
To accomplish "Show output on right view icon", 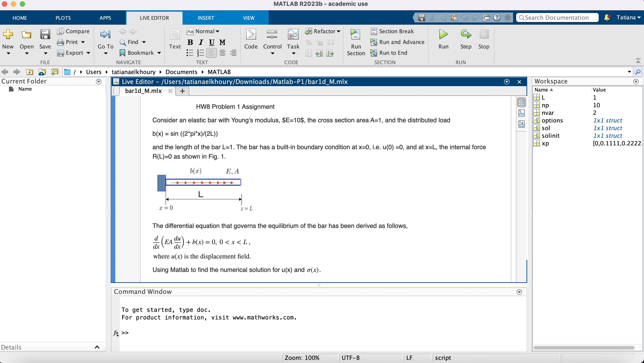I will coord(522,102).
